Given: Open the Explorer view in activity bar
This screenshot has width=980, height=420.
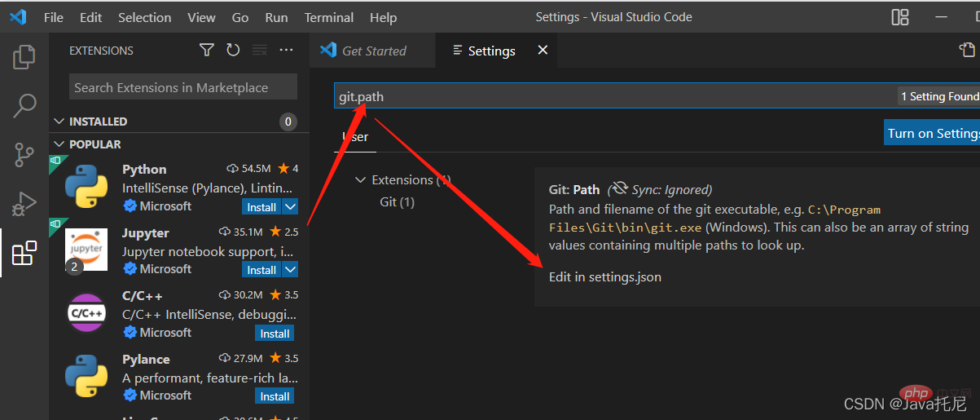Looking at the screenshot, I should tap(24, 57).
